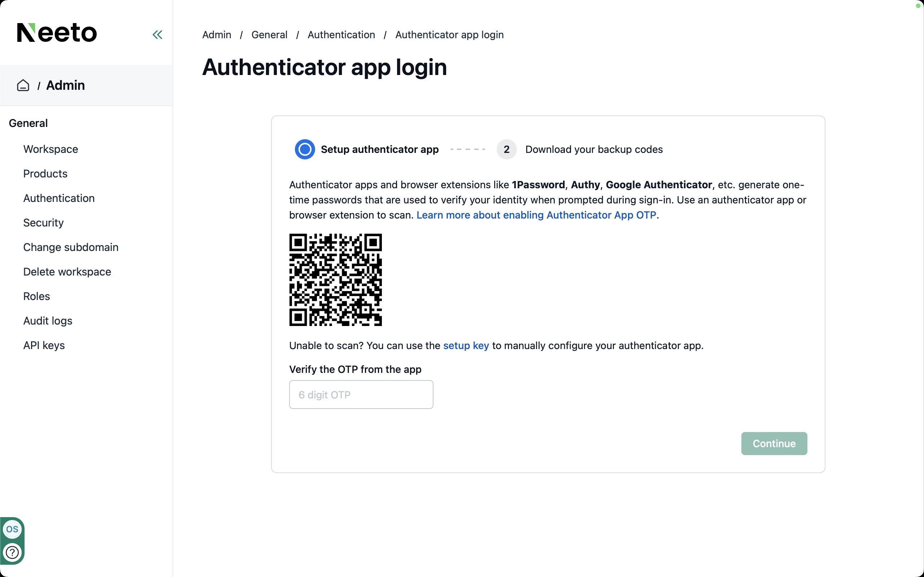924x577 pixels.
Task: Open Audit logs page
Action: pos(48,321)
